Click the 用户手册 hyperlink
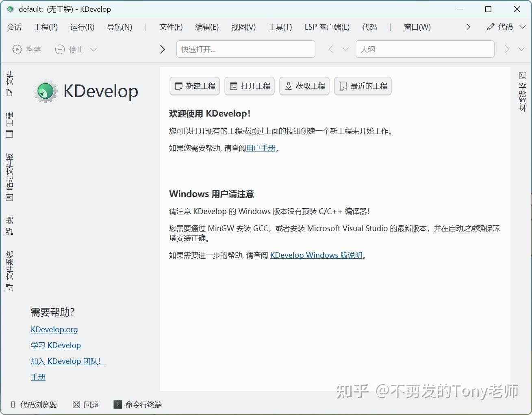The width and height of the screenshot is (532, 415). click(261, 148)
